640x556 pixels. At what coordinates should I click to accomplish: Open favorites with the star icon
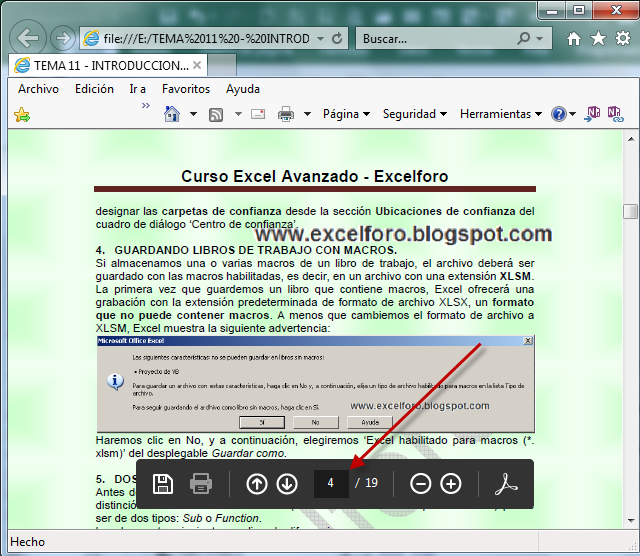598,38
